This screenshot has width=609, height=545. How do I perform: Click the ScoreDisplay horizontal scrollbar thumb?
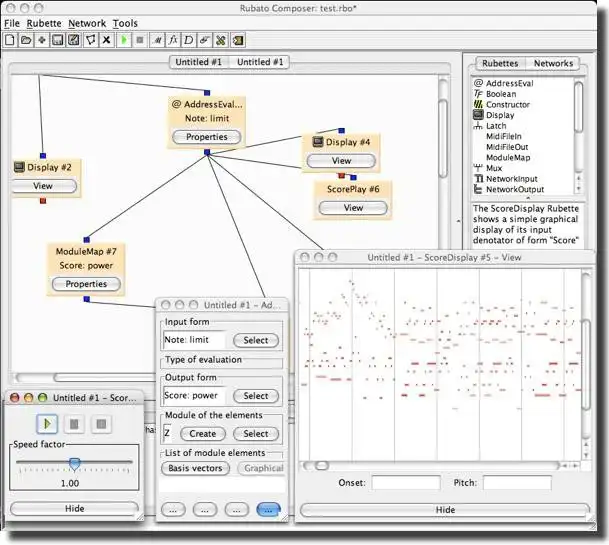pos(322,465)
